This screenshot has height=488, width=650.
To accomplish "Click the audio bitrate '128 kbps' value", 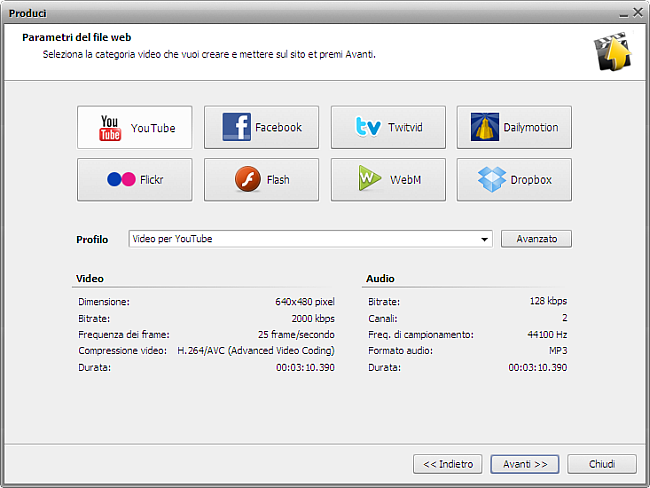I will click(x=548, y=301).
